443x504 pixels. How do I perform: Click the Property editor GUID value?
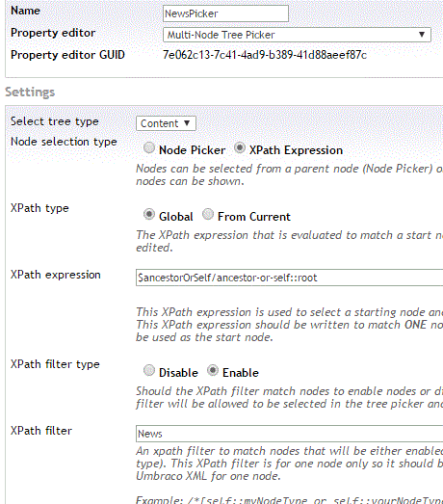click(265, 55)
